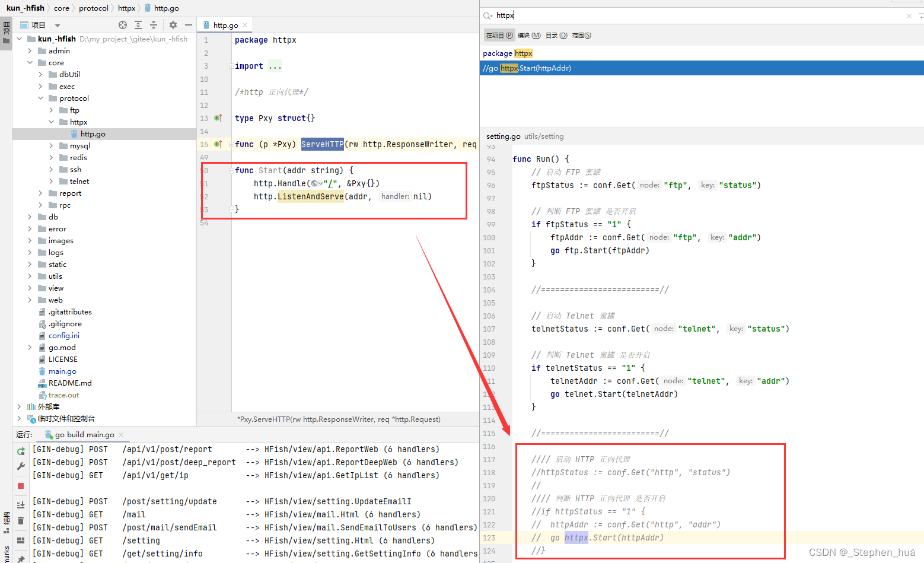Expand the utils folder

(x=30, y=276)
